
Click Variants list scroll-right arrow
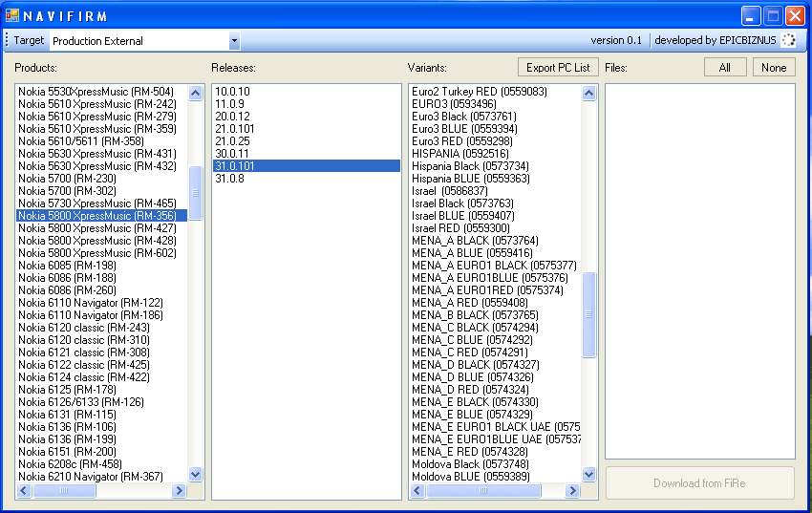572,490
